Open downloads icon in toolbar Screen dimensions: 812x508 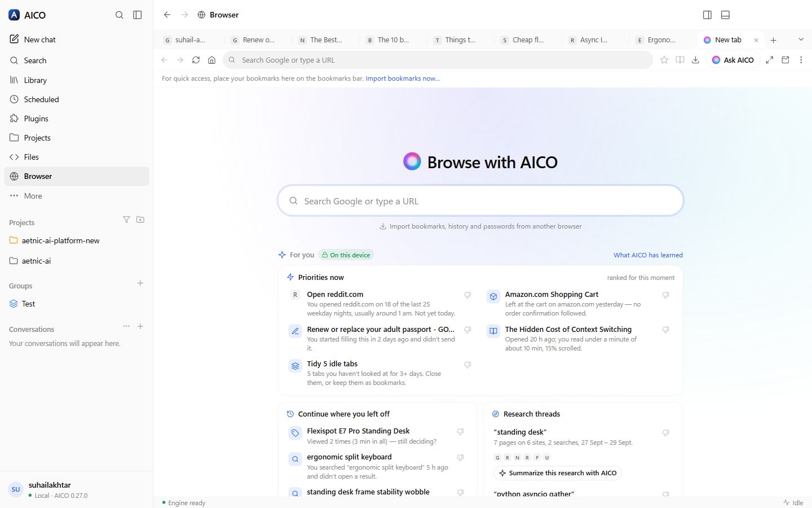[696, 60]
